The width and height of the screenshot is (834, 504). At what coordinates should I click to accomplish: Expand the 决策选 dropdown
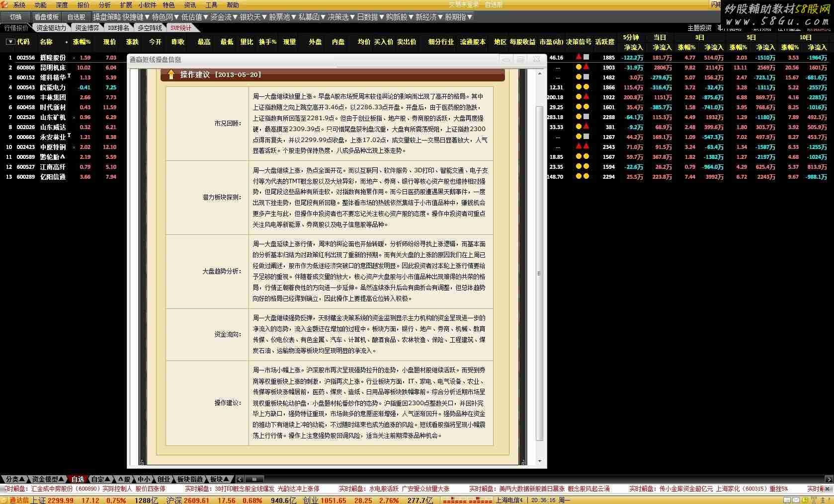(x=341, y=17)
